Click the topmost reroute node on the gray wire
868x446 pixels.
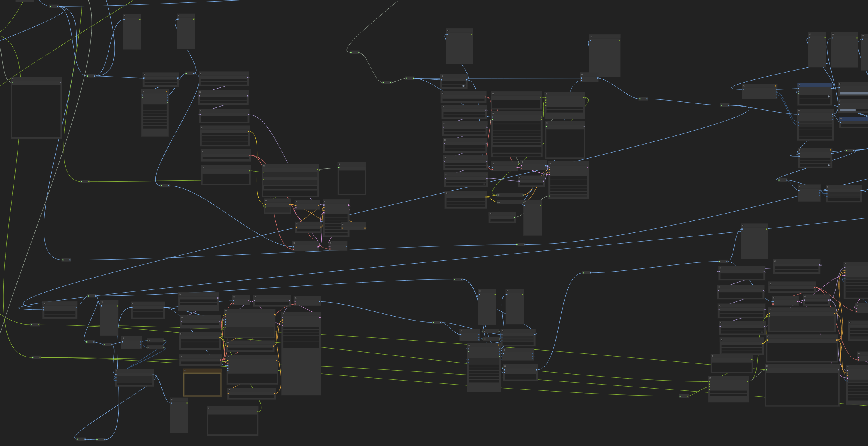click(x=355, y=52)
